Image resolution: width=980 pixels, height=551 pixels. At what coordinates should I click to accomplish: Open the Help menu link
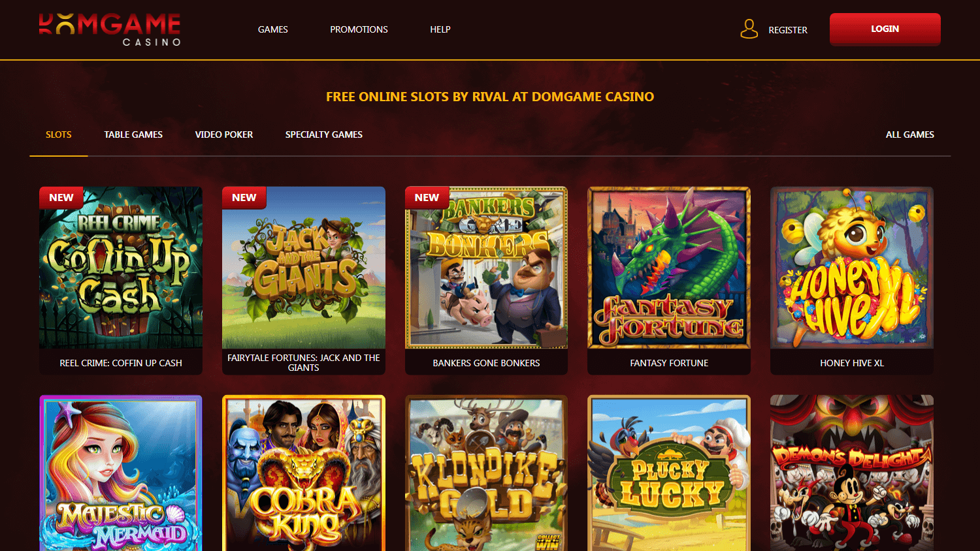[440, 29]
